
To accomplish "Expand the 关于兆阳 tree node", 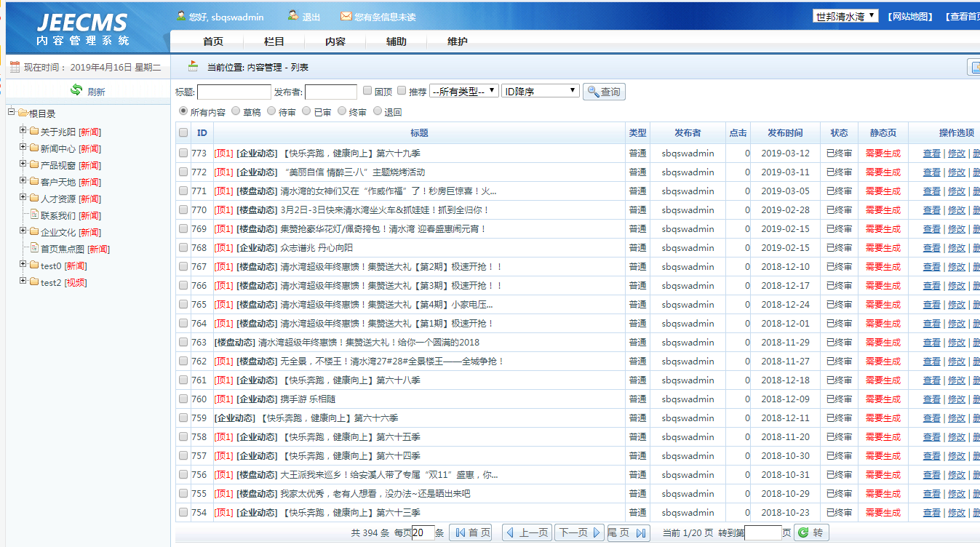I will click(23, 131).
